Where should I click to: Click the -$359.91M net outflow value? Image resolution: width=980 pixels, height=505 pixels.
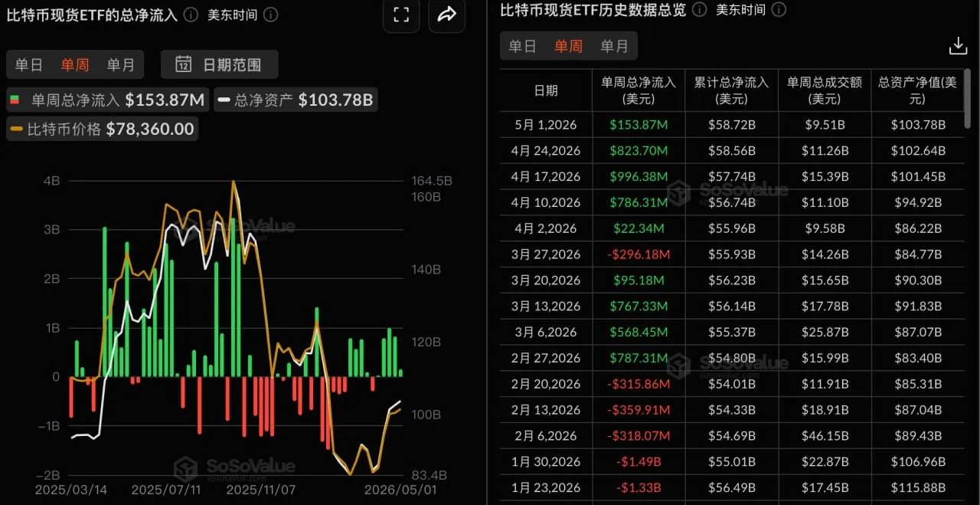[x=639, y=411]
